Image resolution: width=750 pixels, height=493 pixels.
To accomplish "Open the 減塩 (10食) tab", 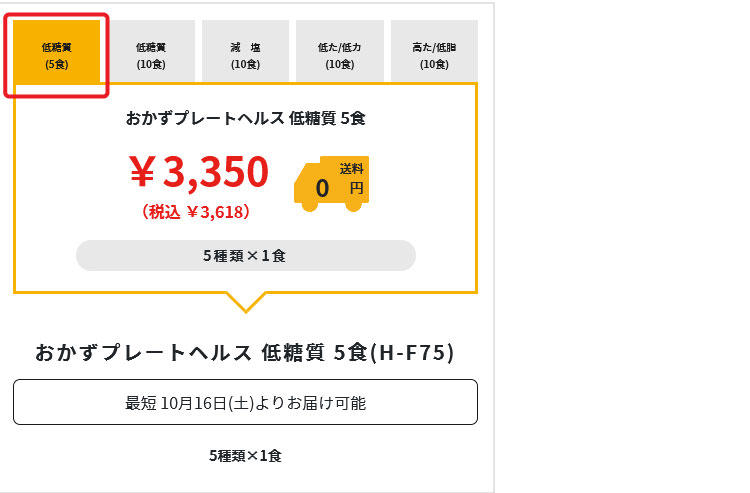I will (x=245, y=52).
